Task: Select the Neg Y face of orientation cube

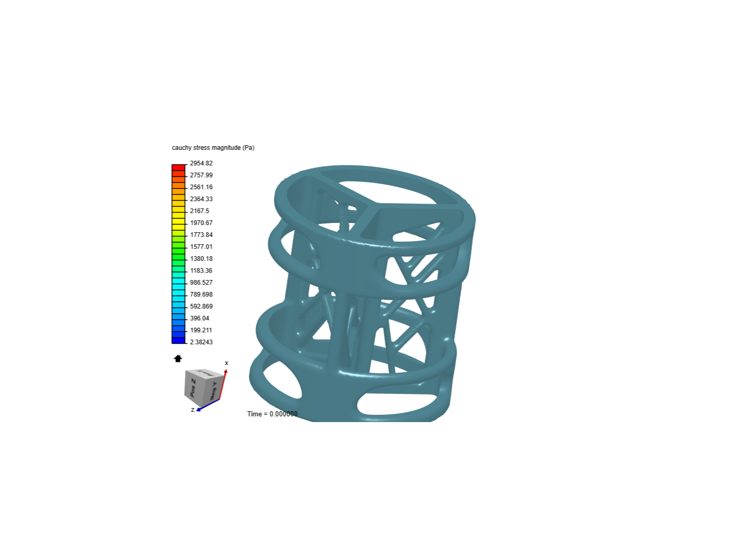Action: [213, 390]
